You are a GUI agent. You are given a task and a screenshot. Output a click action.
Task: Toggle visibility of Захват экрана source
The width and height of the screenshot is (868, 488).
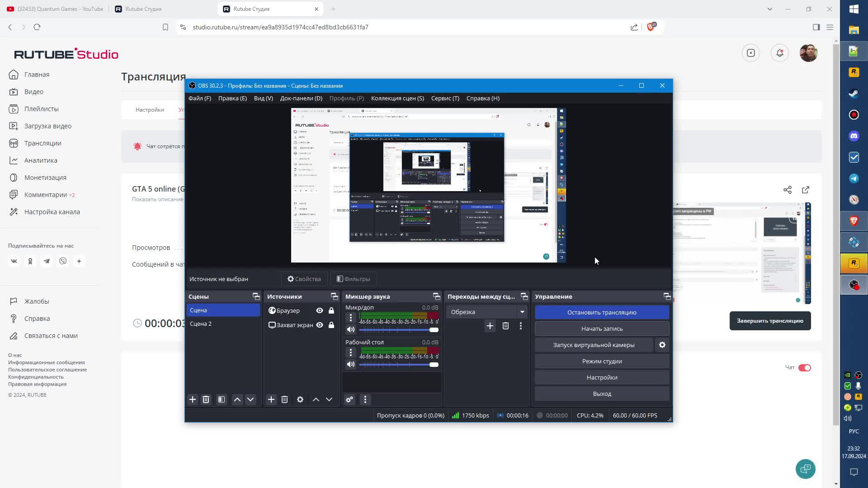319,325
